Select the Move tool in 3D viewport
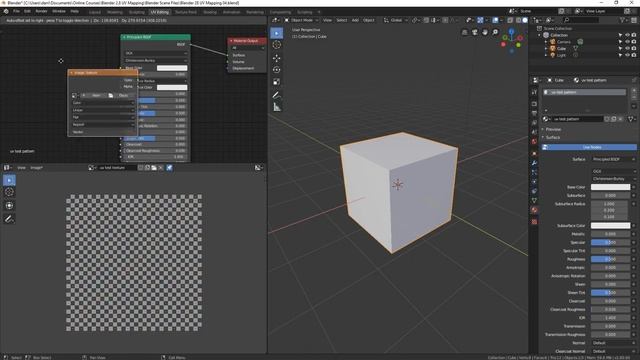 pos(277,58)
